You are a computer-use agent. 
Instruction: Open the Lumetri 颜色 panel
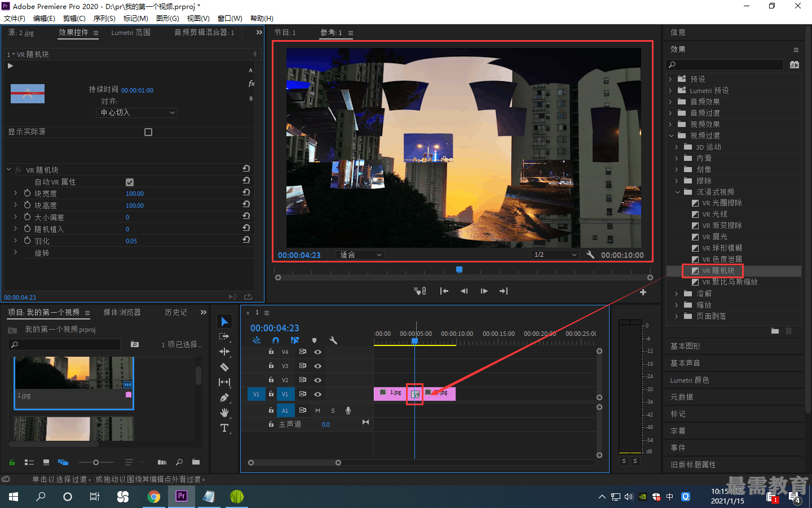pos(690,380)
